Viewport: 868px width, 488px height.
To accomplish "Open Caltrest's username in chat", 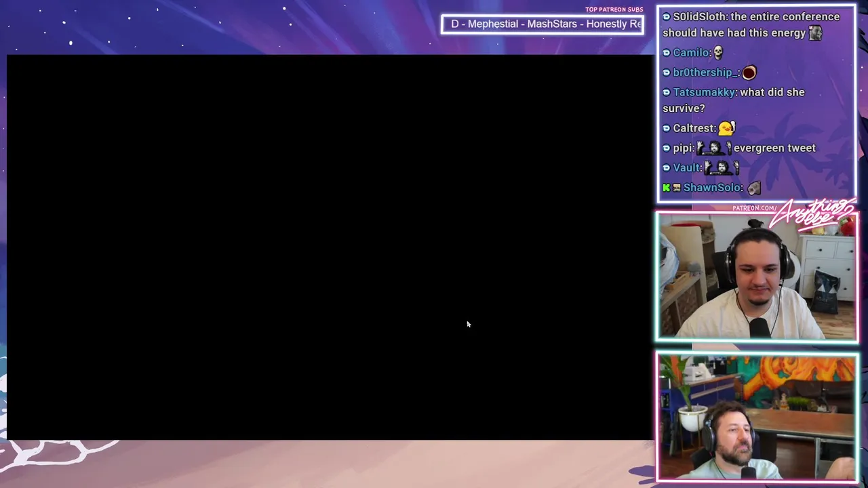I will tap(694, 128).
